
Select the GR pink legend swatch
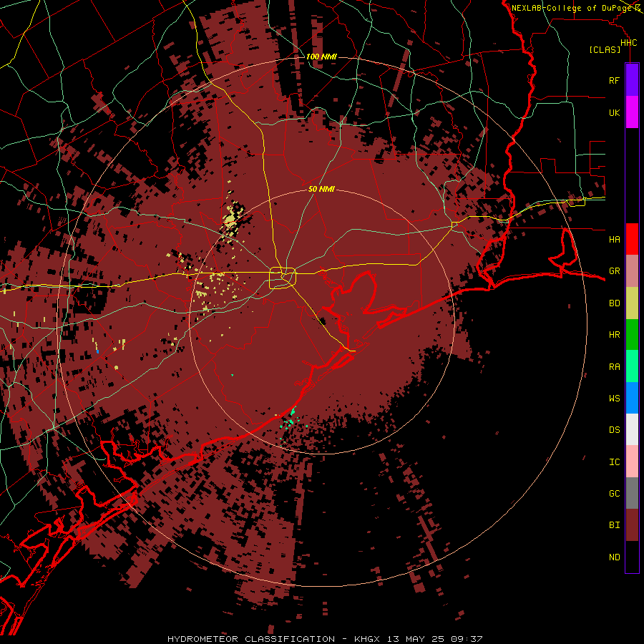(x=632, y=271)
